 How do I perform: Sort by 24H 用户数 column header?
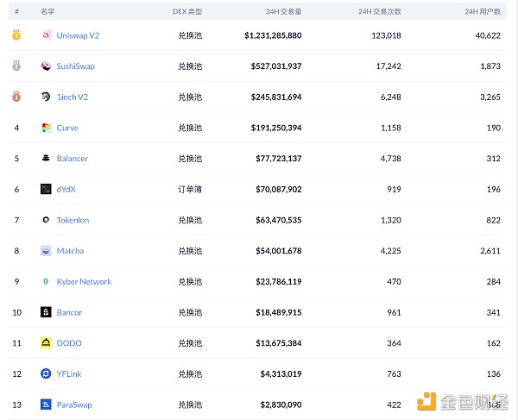tap(483, 11)
